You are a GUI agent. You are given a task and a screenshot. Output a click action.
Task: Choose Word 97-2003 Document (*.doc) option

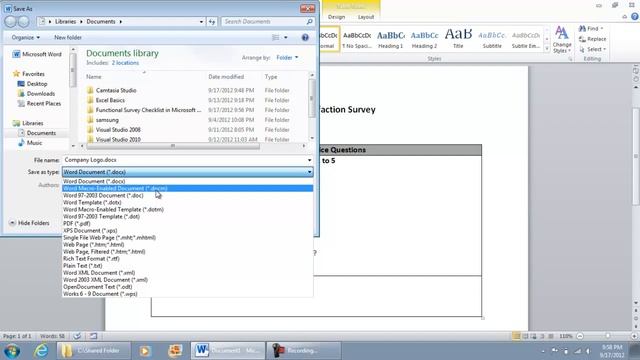point(187,196)
